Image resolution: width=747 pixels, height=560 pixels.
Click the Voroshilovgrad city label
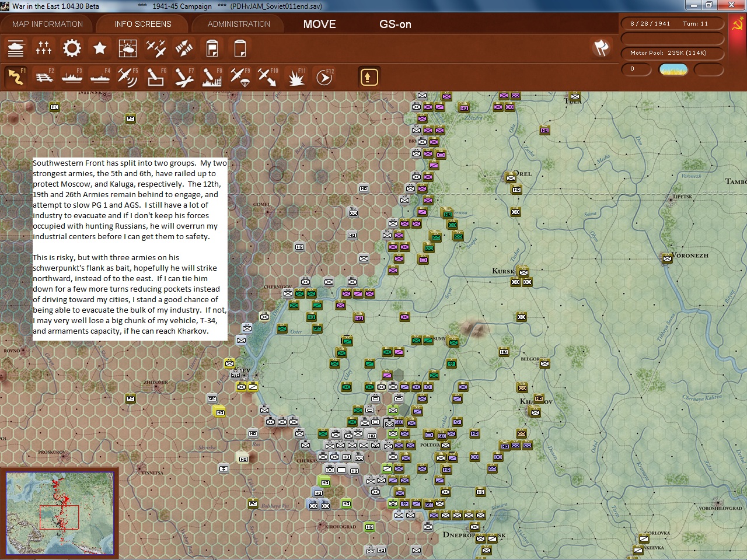pos(720,508)
